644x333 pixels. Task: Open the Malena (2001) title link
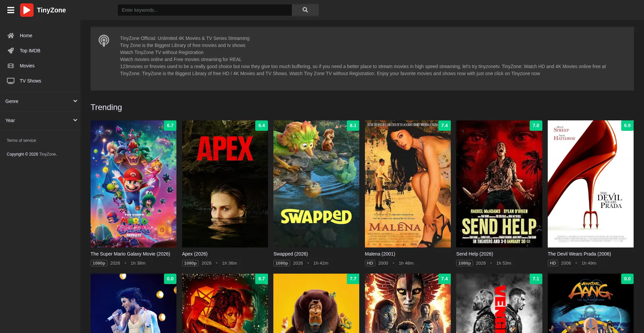[380, 254]
